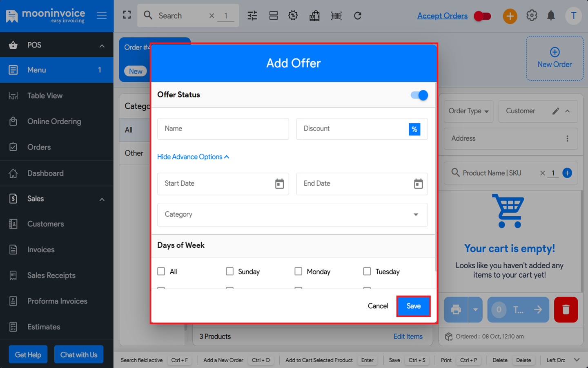Image resolution: width=588 pixels, height=368 pixels.
Task: Open the Category dropdown
Action: click(292, 215)
